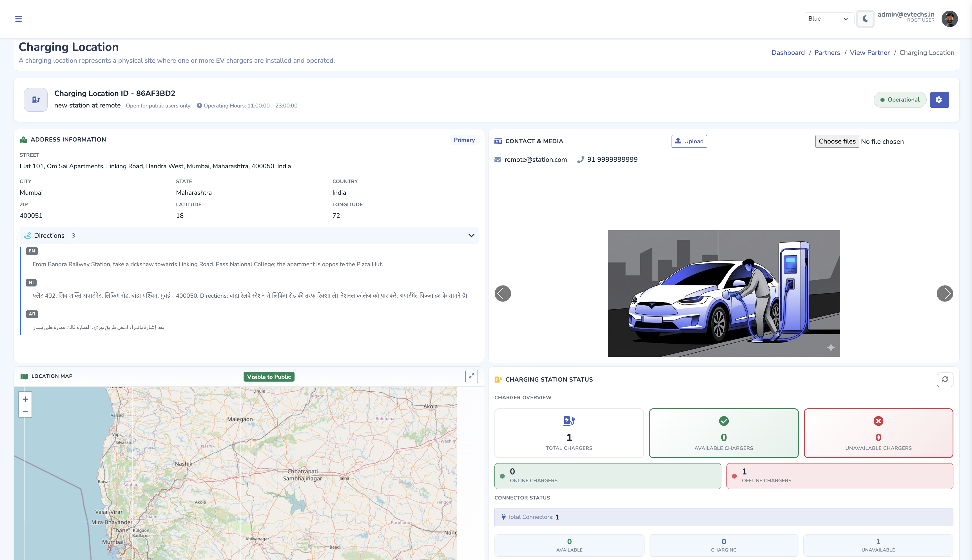The height and width of the screenshot is (560, 972).
Task: Open Partners breadcrumb link
Action: 827,53
